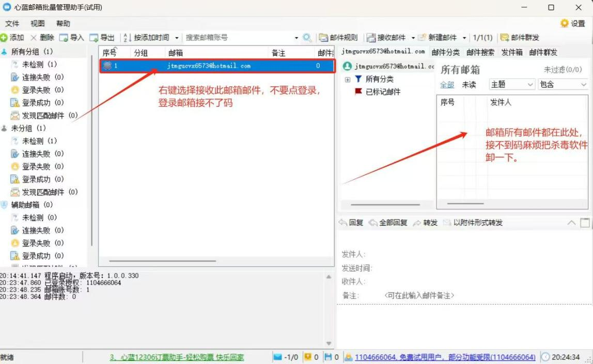Click the 删除 delete toolbar button
This screenshot has width=593, height=364.
point(42,37)
